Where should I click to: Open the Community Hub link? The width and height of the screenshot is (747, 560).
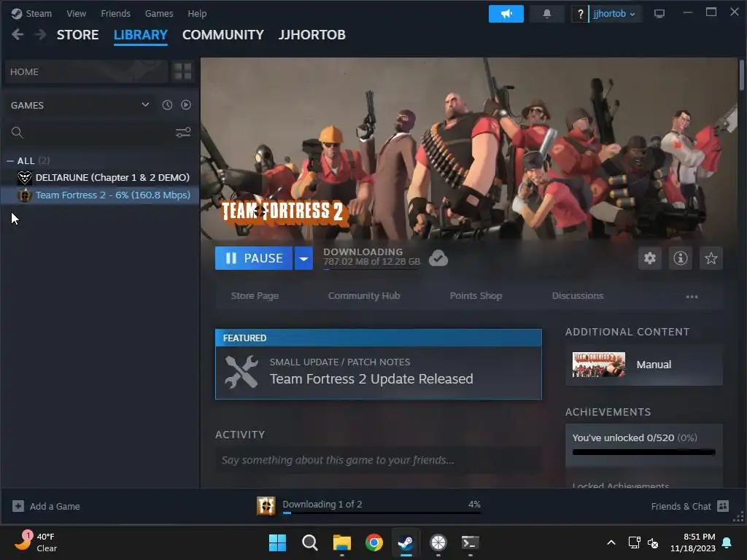[364, 296]
